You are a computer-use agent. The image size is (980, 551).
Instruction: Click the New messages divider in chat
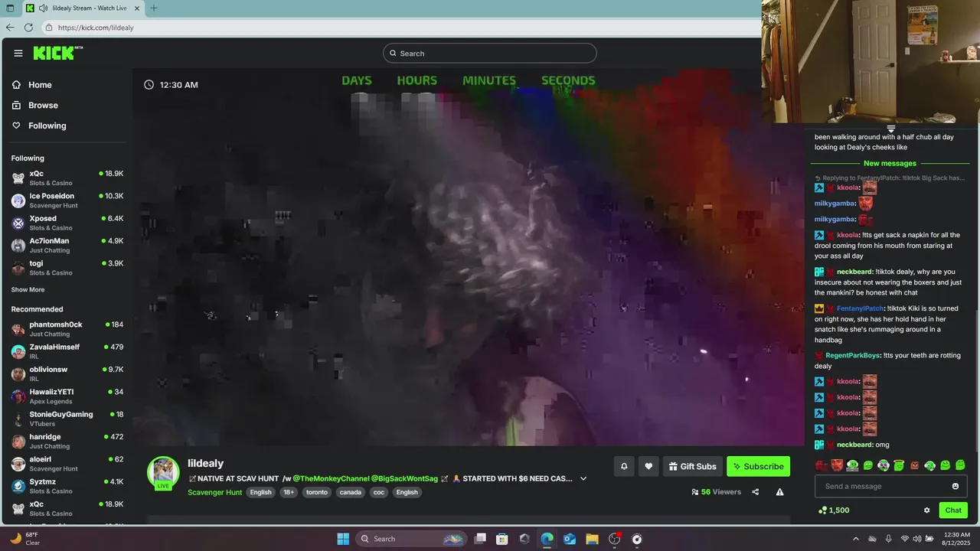pos(890,163)
